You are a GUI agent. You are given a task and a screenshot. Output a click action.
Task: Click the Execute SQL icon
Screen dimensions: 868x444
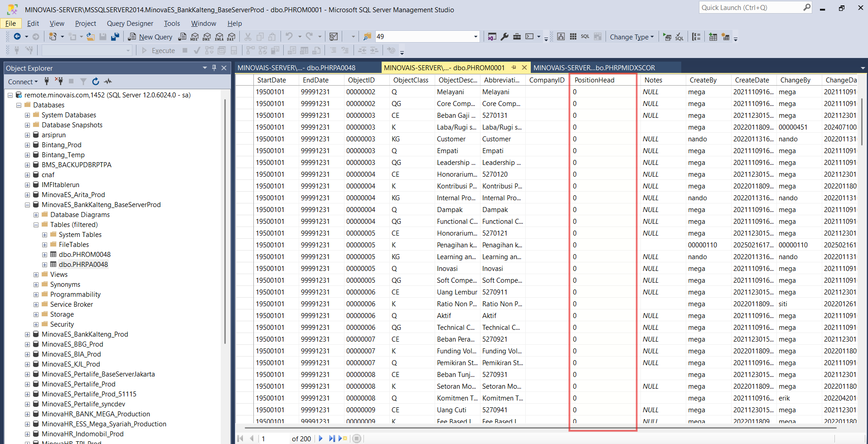click(x=667, y=37)
